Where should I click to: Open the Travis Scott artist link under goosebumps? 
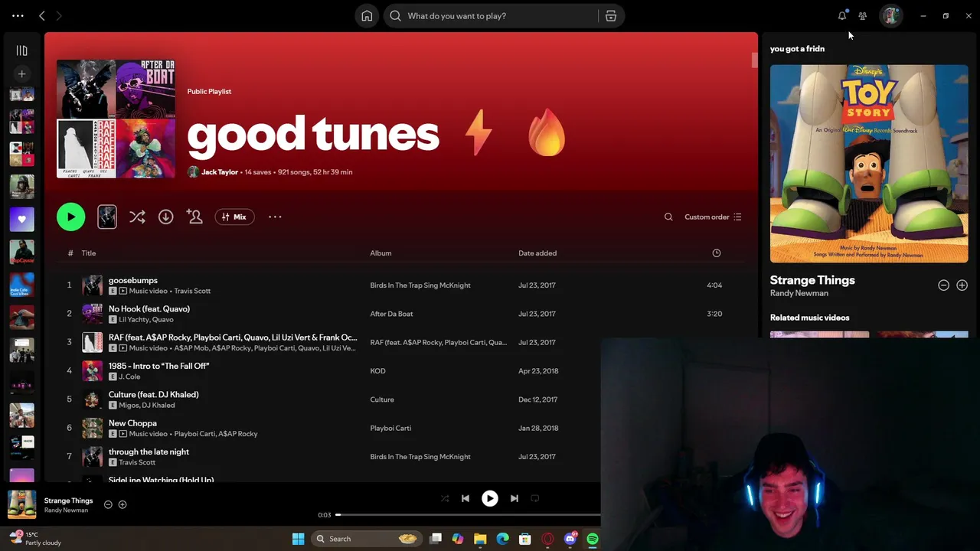192,291
